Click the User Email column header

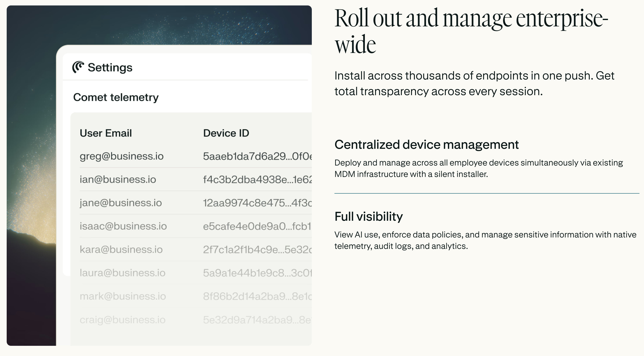105,133
